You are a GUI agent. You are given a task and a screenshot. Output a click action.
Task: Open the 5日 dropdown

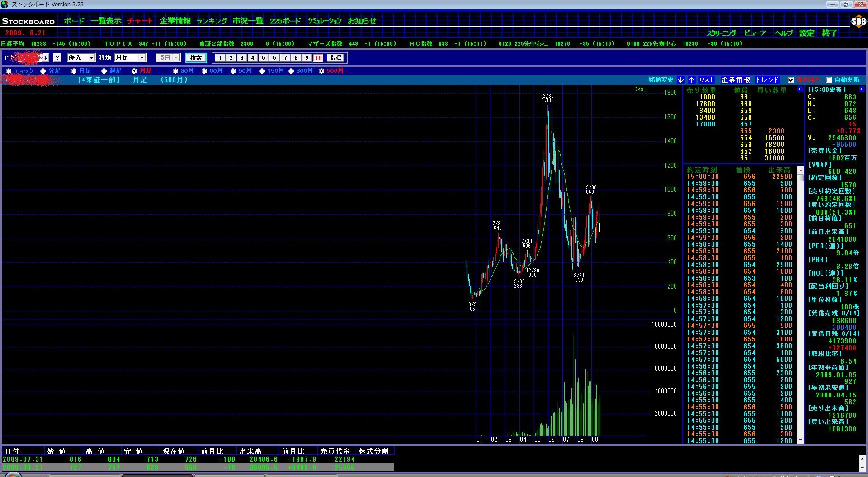176,58
